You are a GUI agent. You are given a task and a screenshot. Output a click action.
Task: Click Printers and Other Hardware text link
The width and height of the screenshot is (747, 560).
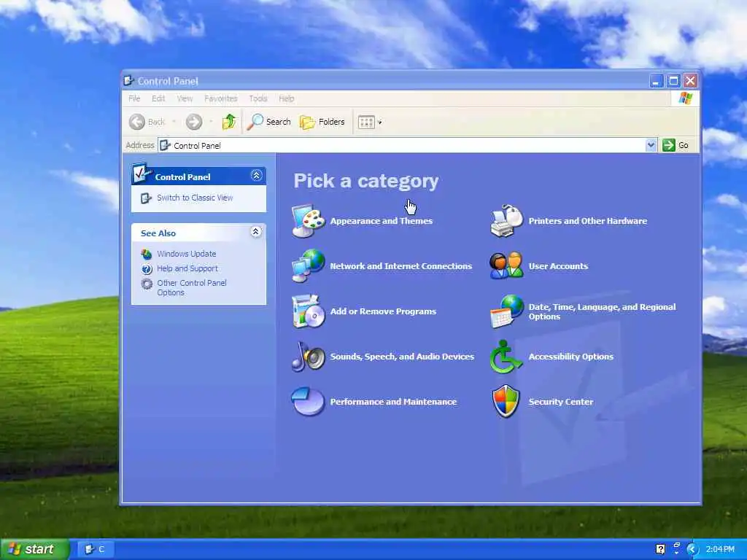(588, 221)
